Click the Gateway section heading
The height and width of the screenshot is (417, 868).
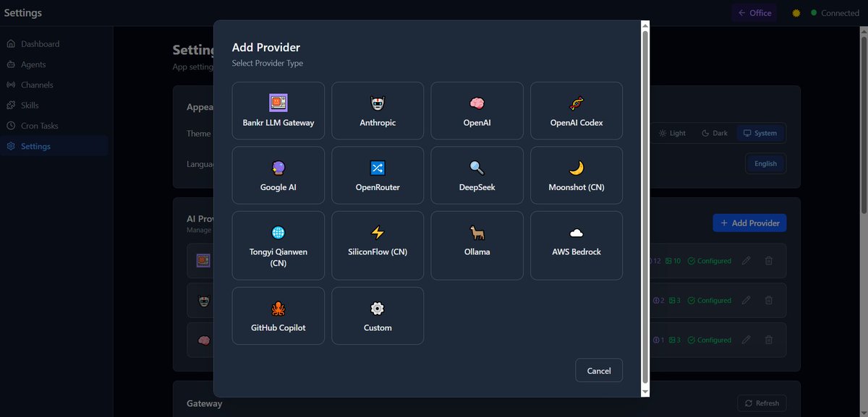205,403
